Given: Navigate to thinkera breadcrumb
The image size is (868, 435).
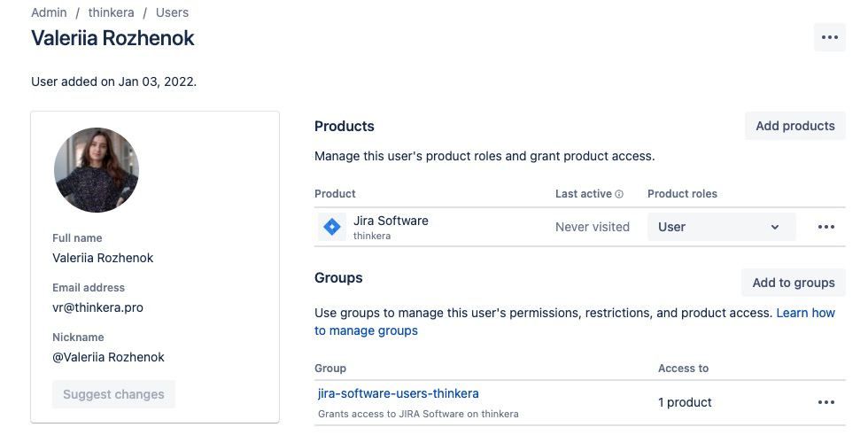Looking at the screenshot, I should pyautogui.click(x=110, y=12).
